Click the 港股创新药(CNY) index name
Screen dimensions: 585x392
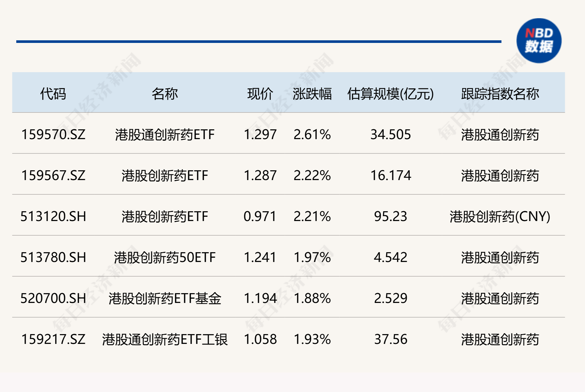point(500,216)
